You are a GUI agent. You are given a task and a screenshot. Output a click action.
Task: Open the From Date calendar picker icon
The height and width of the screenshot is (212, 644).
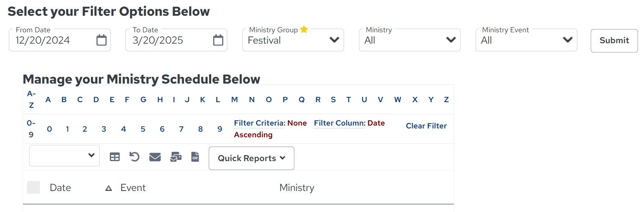click(101, 40)
